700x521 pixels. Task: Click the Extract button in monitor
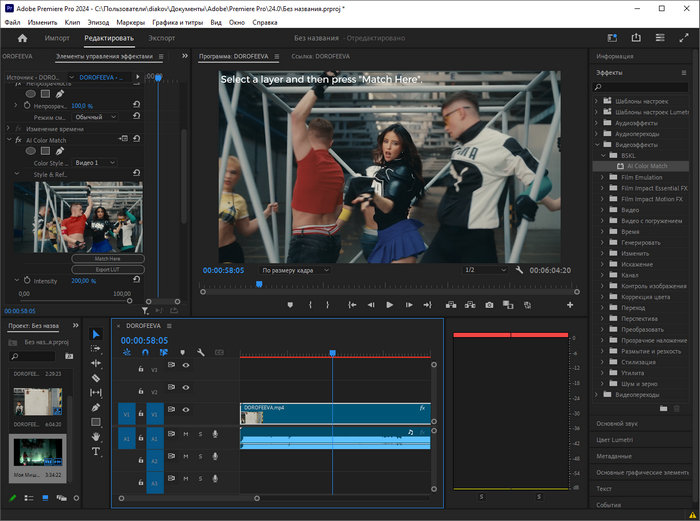(470, 305)
